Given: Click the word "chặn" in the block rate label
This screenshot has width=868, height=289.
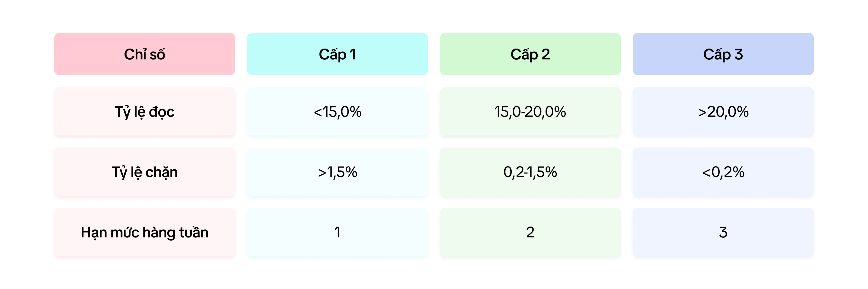Looking at the screenshot, I should [162, 172].
